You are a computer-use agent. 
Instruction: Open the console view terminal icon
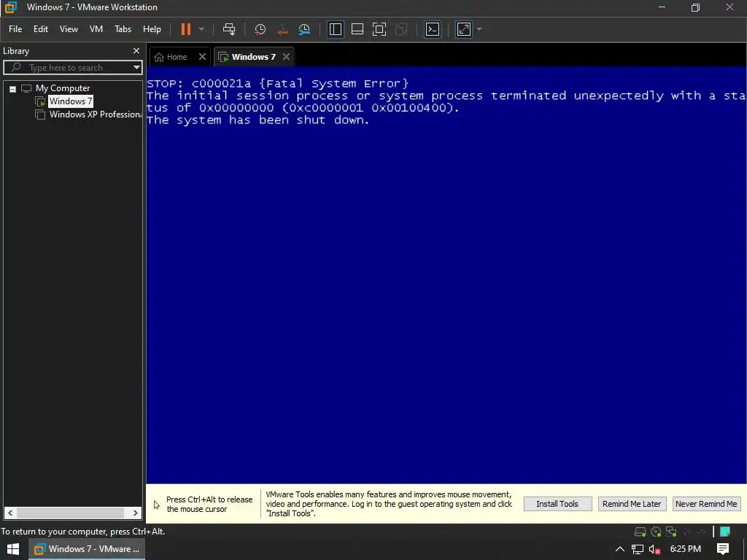(432, 29)
